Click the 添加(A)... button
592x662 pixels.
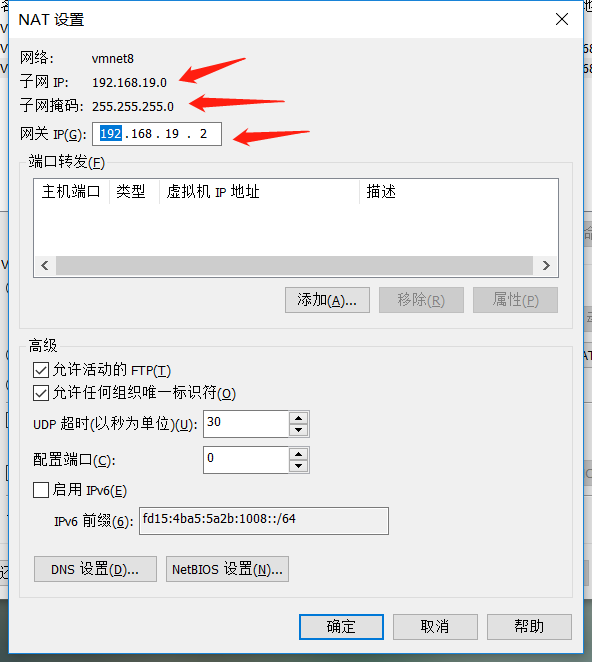327,300
